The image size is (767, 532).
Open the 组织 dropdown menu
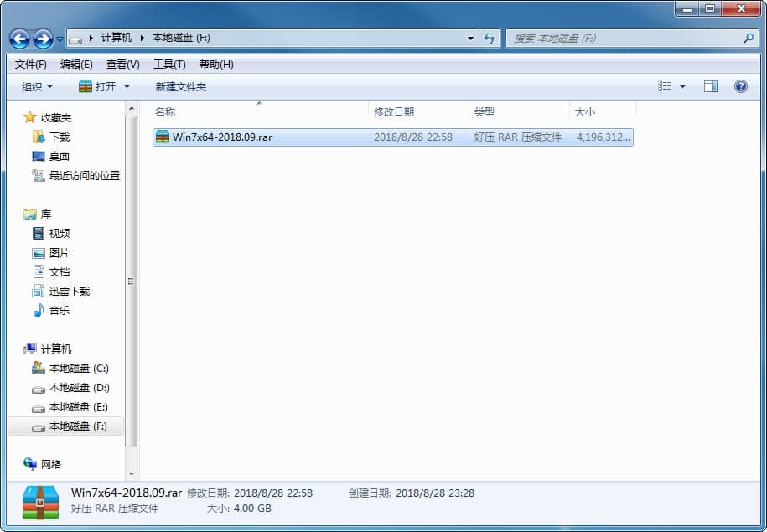tap(35, 85)
